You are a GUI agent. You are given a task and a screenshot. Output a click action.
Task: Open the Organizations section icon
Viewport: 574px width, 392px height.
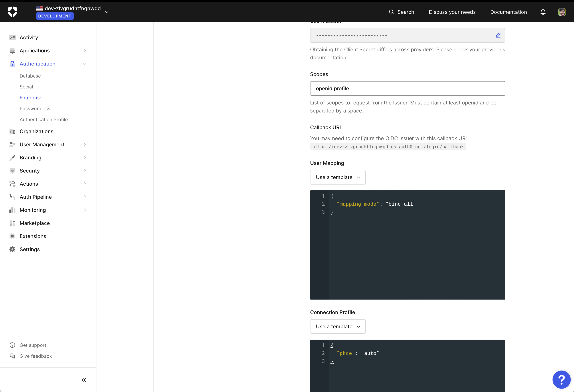tap(12, 131)
